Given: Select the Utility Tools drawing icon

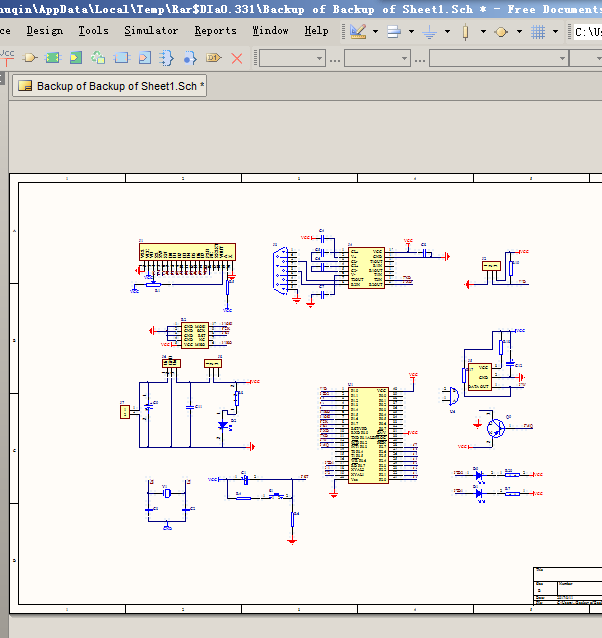Looking at the screenshot, I should click(x=358, y=31).
